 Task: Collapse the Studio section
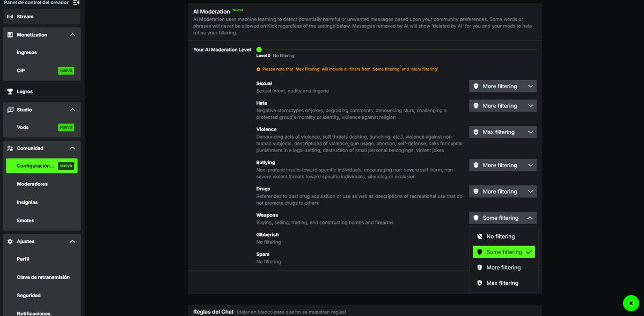coord(72,110)
